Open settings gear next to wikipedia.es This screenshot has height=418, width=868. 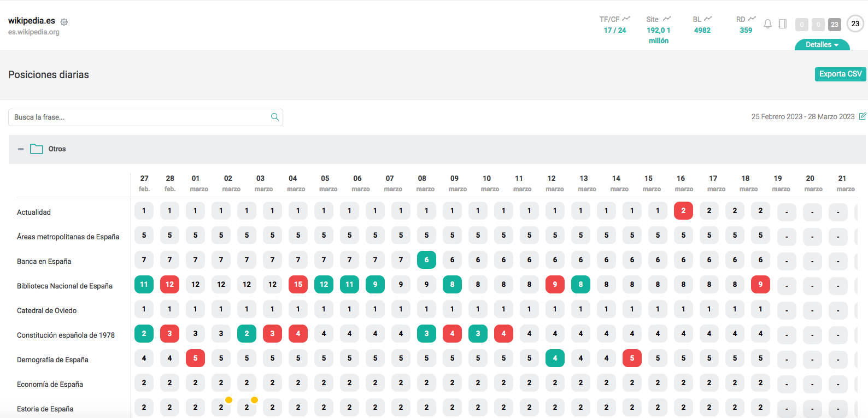coord(64,22)
